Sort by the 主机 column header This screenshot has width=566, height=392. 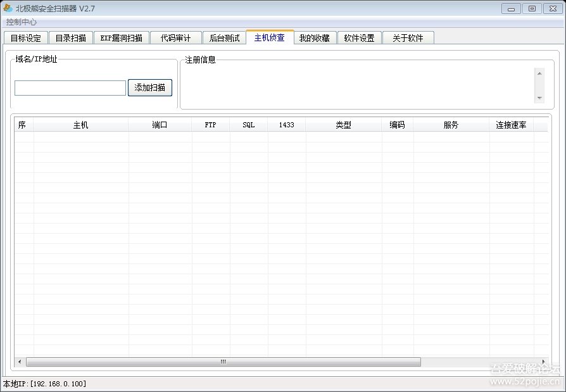81,125
